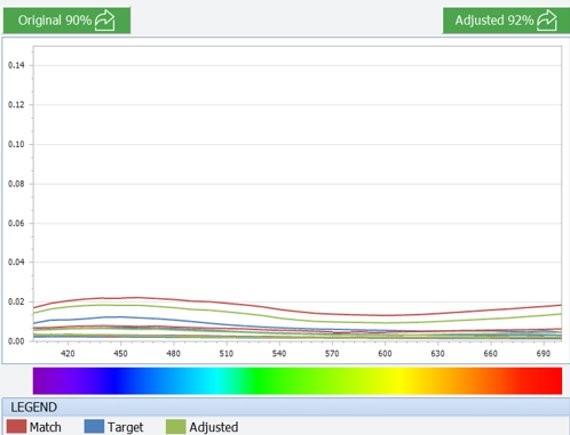Click the share arrow icon beside Adjusted 92%
Screen dimensions: 570x435
547,21
